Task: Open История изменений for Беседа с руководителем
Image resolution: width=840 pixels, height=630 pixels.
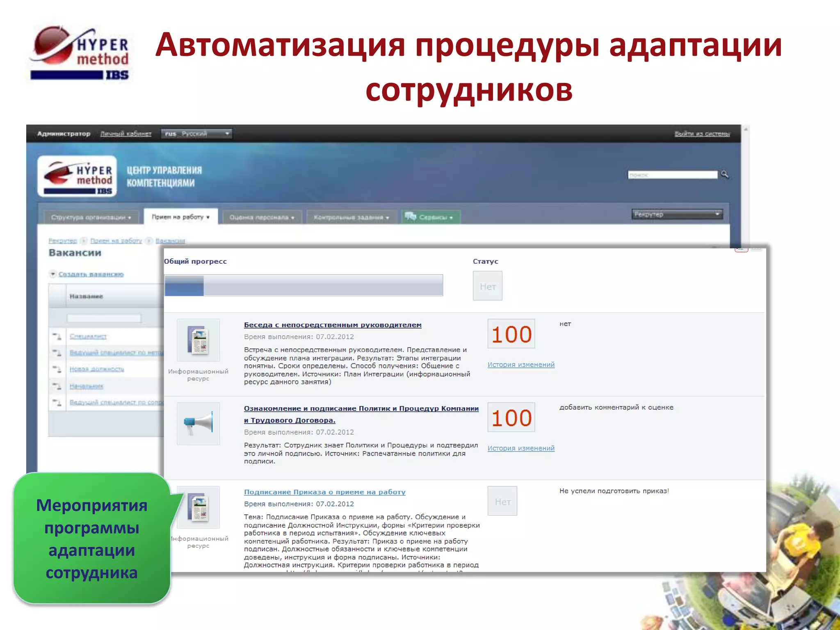Action: pyautogui.click(x=521, y=365)
